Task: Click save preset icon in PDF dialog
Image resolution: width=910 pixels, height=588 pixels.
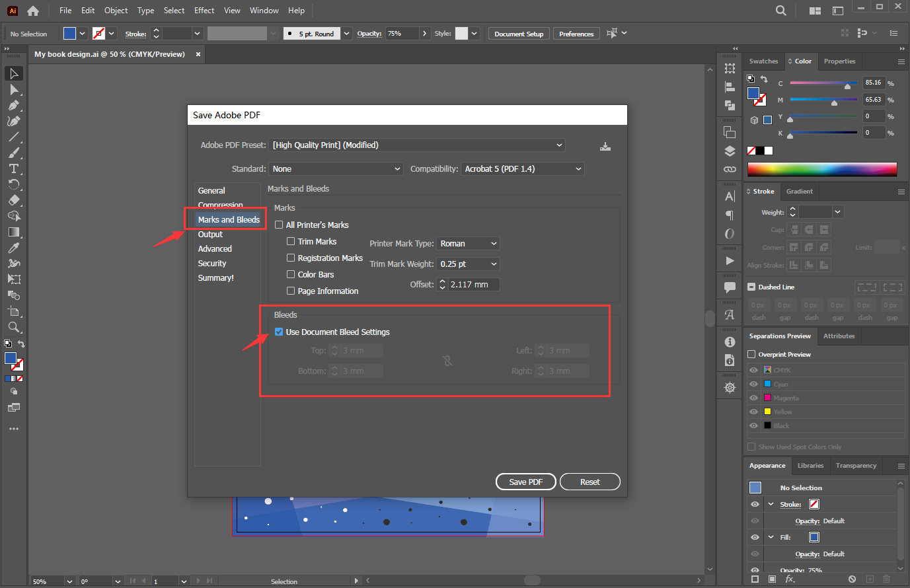Action: [605, 146]
